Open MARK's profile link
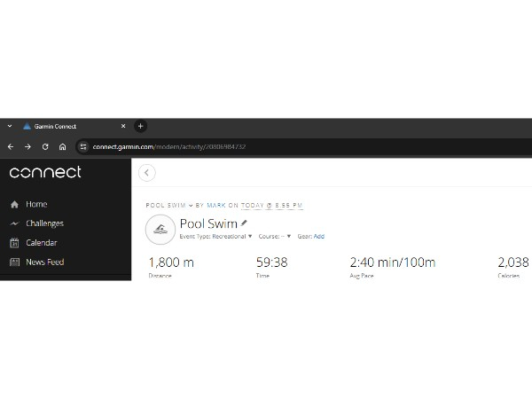Screen dimensions: 532x399 (216, 206)
